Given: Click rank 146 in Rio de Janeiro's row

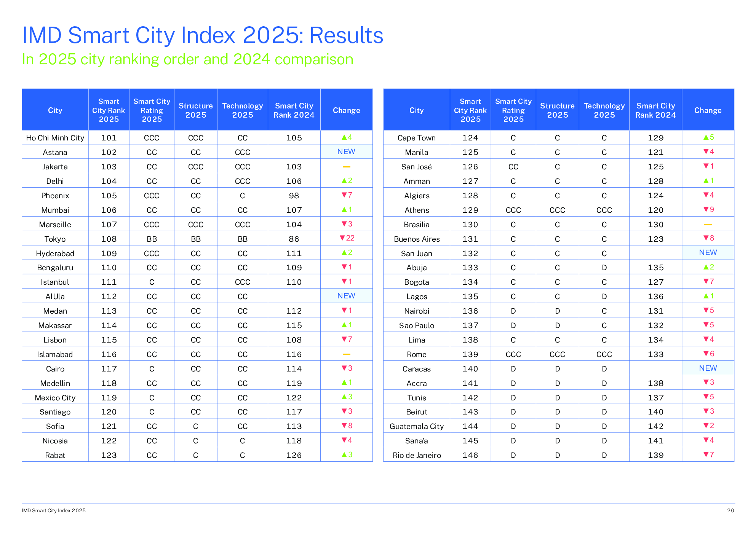Looking at the screenshot, I should 470,455.
